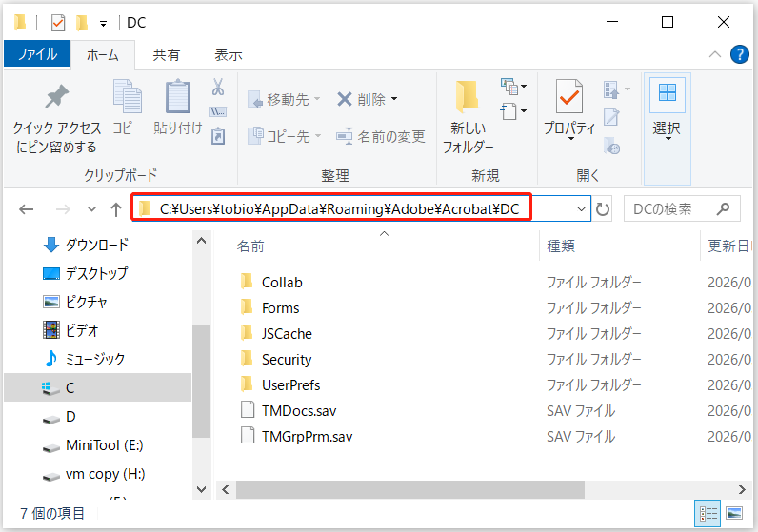Image resolution: width=758 pixels, height=532 pixels.
Task: Collapse the ribbon with chevron
Action: (714, 54)
